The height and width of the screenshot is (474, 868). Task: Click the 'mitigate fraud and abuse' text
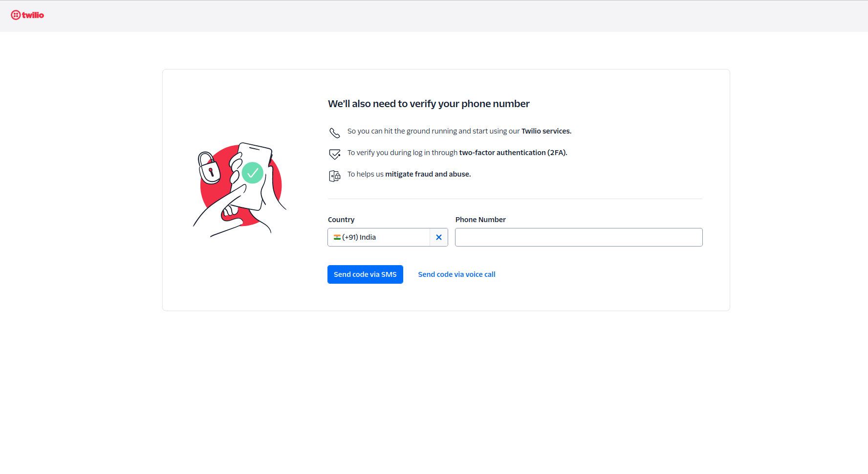(x=428, y=174)
